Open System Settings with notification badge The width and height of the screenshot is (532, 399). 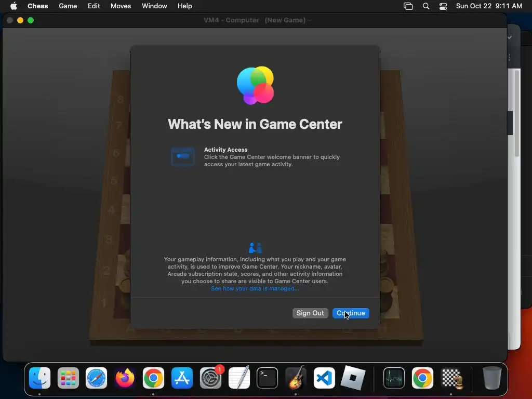211,378
